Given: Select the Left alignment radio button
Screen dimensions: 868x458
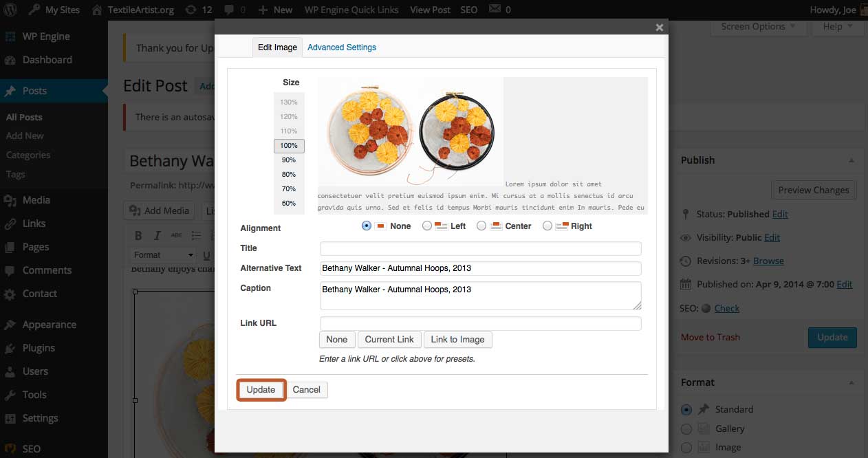Looking at the screenshot, I should click(x=427, y=226).
